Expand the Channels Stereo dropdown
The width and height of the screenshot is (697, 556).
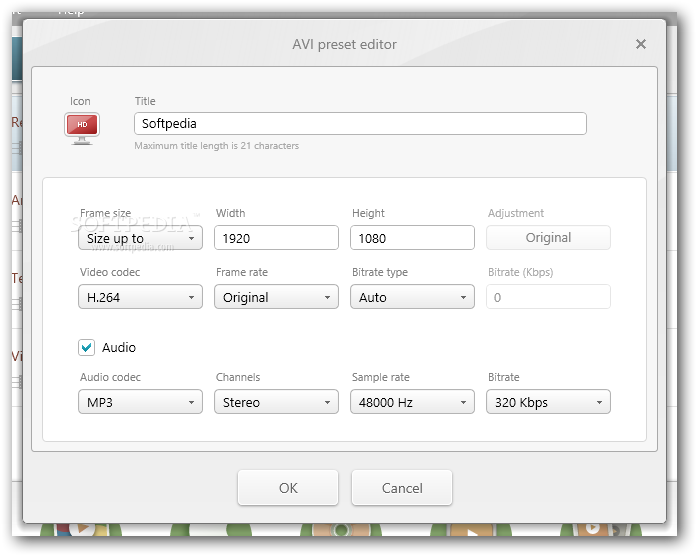[276, 402]
